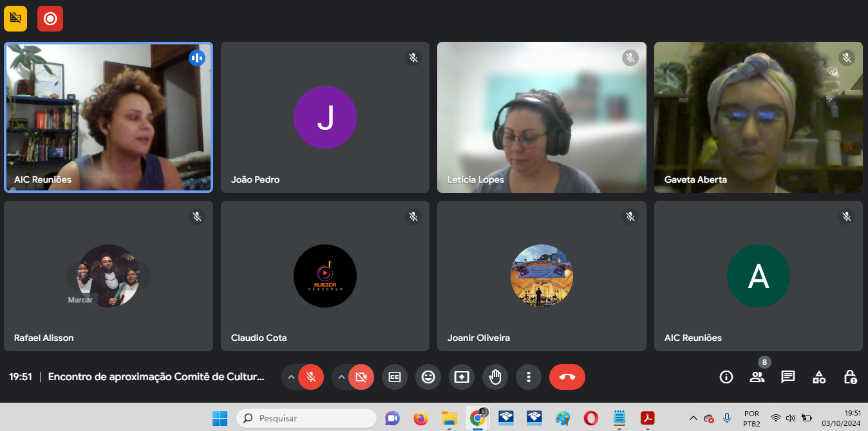This screenshot has height=431, width=868.
Task: Show hidden system tray icons arrow
Action: pos(693,418)
